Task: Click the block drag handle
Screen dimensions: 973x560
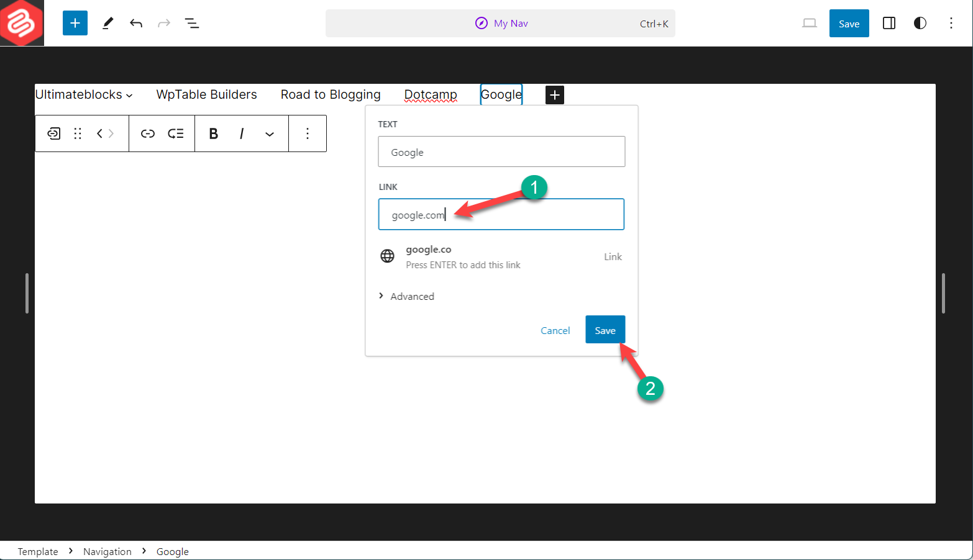Action: [x=78, y=133]
